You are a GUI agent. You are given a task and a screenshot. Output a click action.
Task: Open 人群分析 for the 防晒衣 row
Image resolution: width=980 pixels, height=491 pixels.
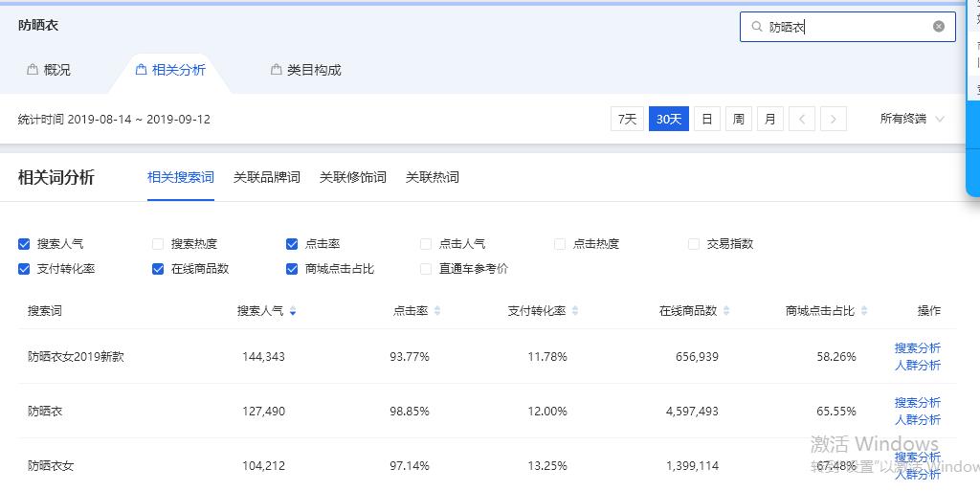pyautogui.click(x=917, y=420)
